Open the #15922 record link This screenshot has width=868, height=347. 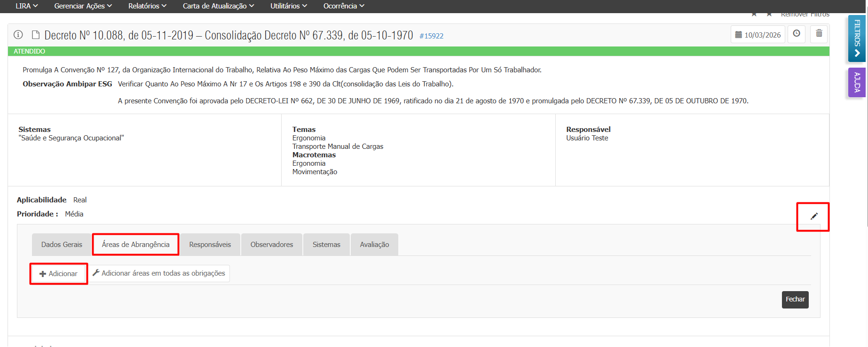[x=431, y=36]
